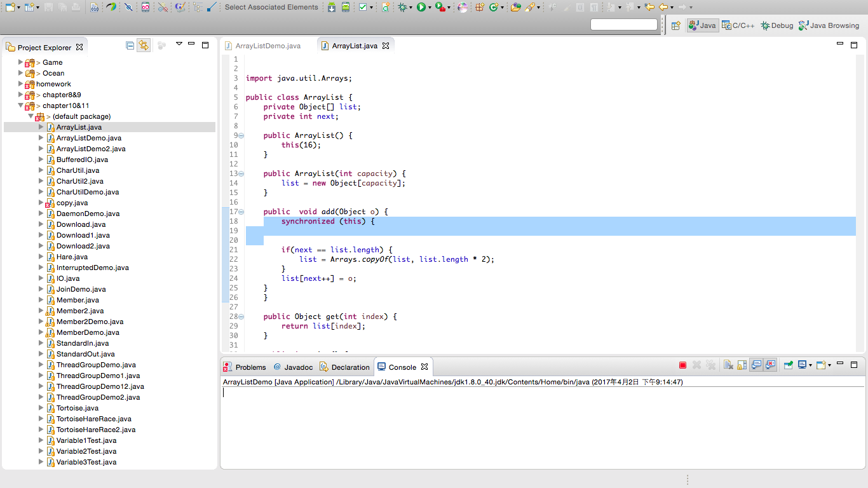This screenshot has height=488, width=868.
Task: Fold the add method at line 17
Action: (241, 212)
